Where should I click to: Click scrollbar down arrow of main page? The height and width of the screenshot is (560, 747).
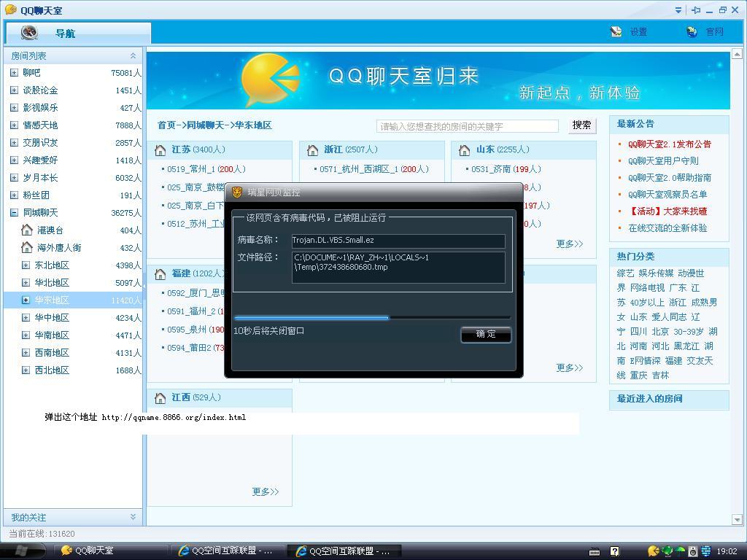click(737, 519)
